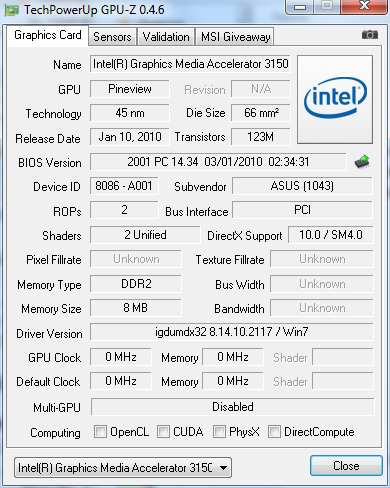Go to the Validation tab
The height and width of the screenshot is (488, 390).
pos(166,37)
